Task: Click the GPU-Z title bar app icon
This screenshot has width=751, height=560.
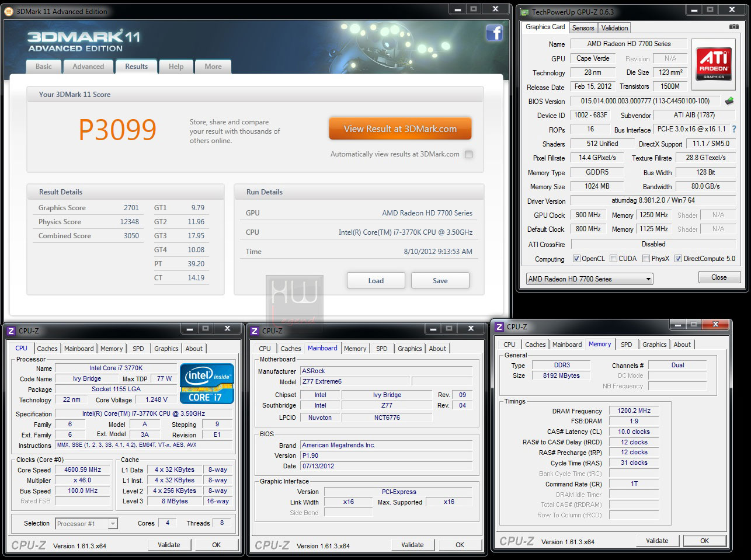Action: coord(524,12)
